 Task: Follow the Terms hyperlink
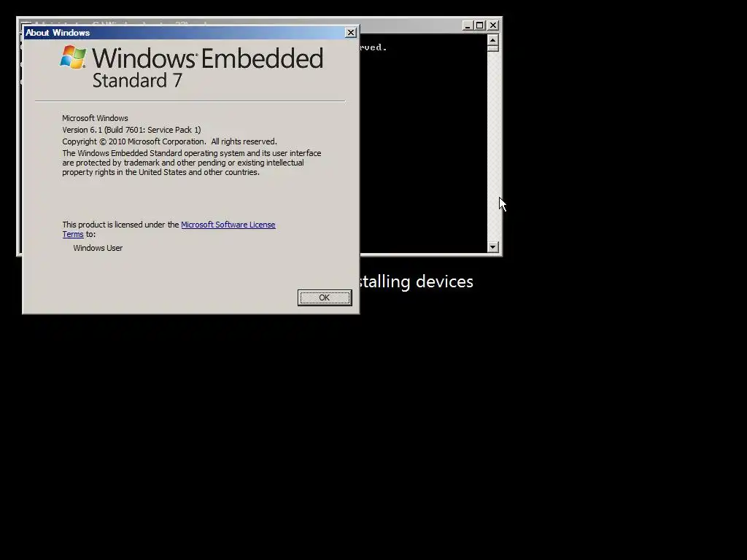point(73,234)
